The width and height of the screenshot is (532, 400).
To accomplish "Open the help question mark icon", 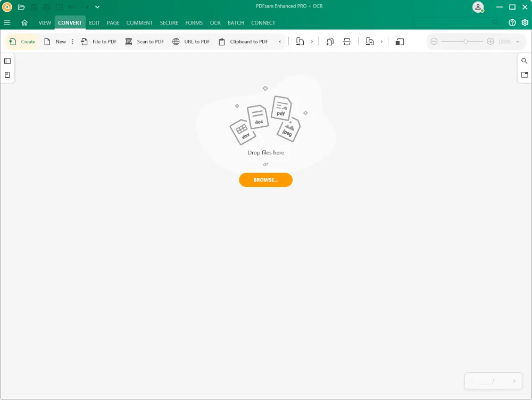I will (x=512, y=23).
